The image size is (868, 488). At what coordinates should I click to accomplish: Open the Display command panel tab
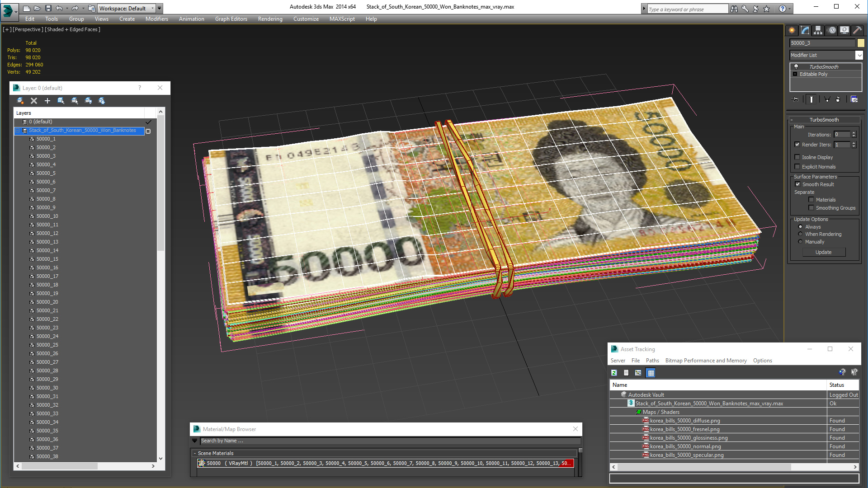tap(844, 30)
